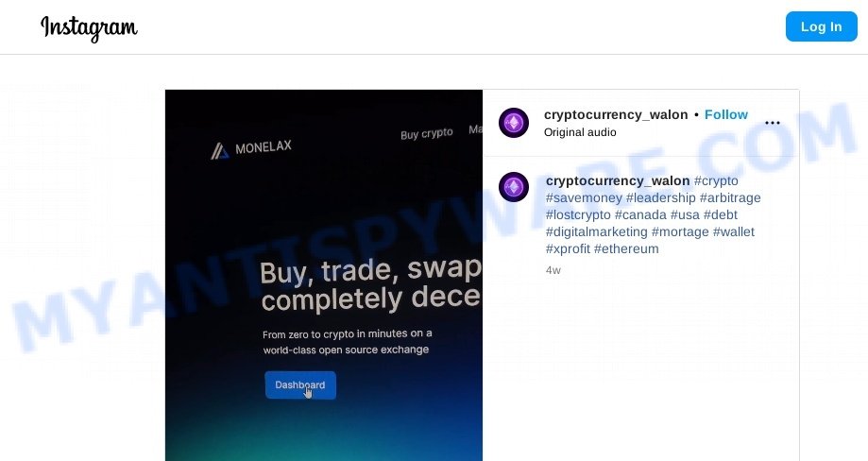Click the Monelax logo in video
The image size is (868, 461).
point(251,149)
